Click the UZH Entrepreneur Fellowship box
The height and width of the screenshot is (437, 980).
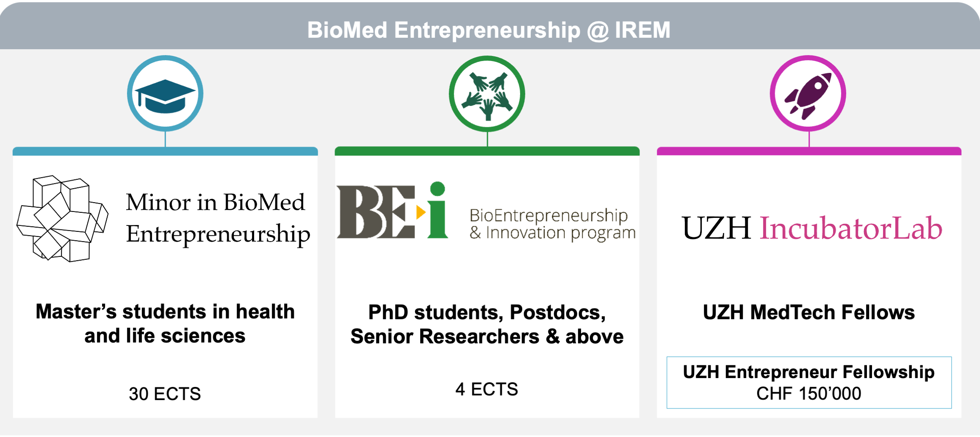click(809, 382)
